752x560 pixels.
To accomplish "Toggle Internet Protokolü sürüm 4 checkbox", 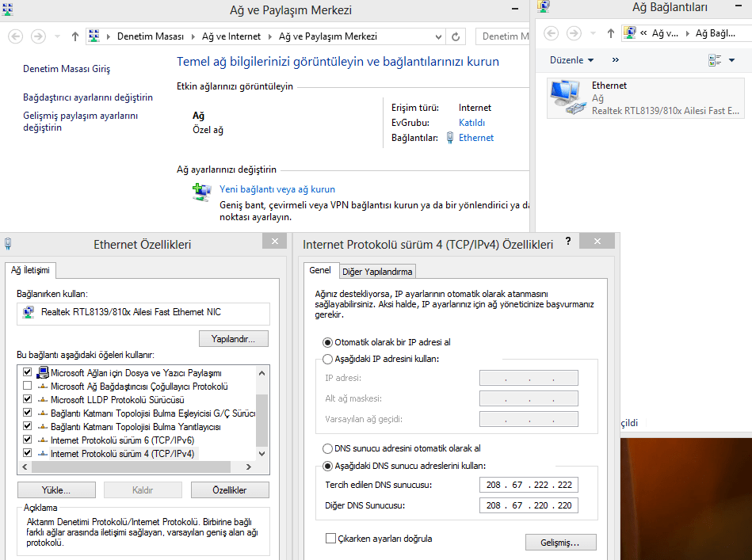I will tap(27, 452).
